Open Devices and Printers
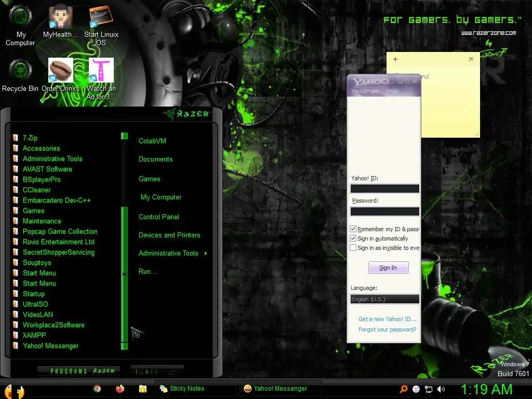The height and width of the screenshot is (399, 532). [169, 235]
